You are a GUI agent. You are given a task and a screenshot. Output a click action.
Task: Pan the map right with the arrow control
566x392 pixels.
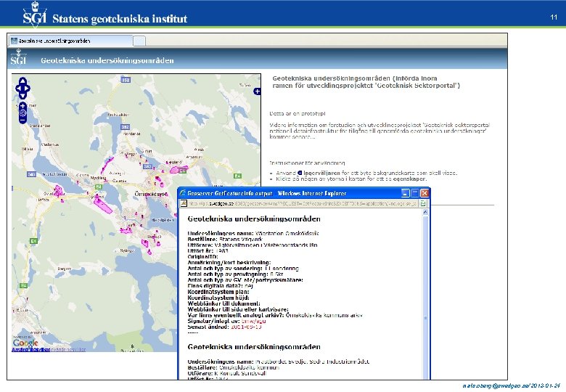coord(27,88)
